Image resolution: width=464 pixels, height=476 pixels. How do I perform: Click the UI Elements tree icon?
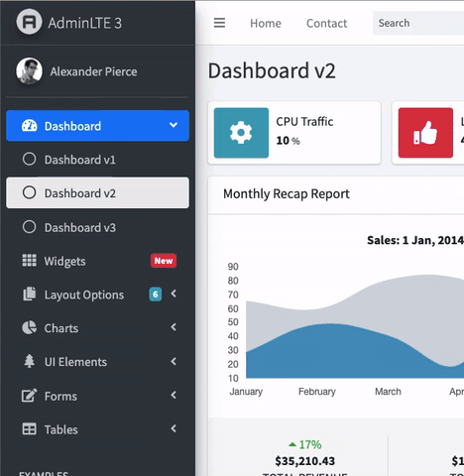[x=30, y=361]
